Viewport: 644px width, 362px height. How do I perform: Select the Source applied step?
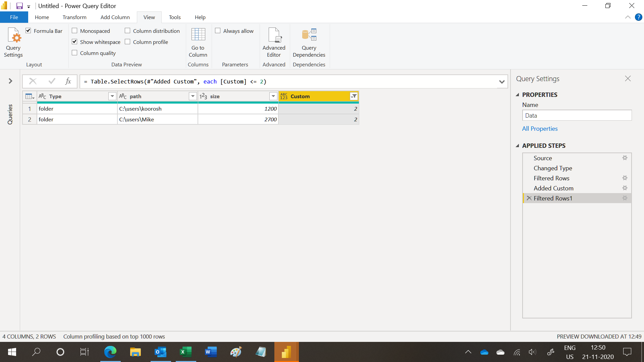[577, 158]
